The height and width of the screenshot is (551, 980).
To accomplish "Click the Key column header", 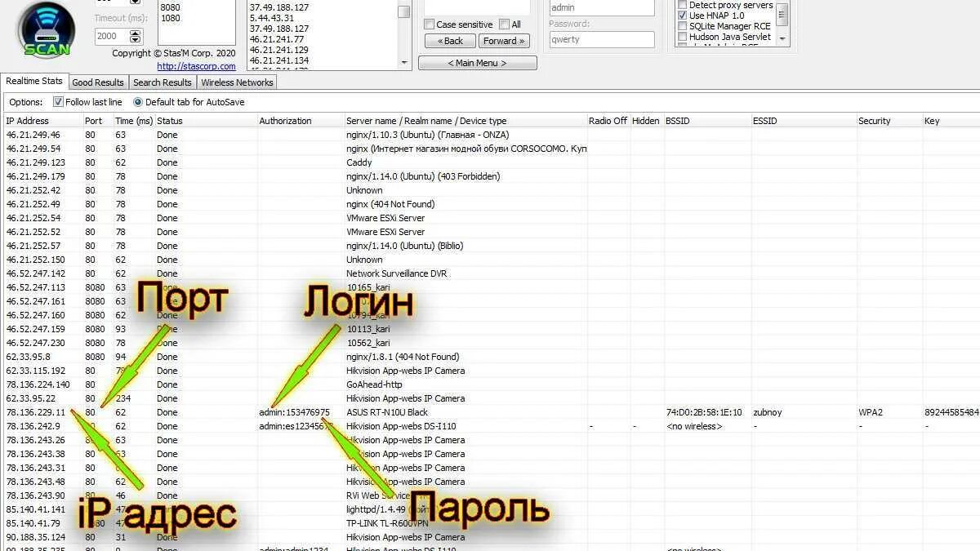I will point(951,120).
